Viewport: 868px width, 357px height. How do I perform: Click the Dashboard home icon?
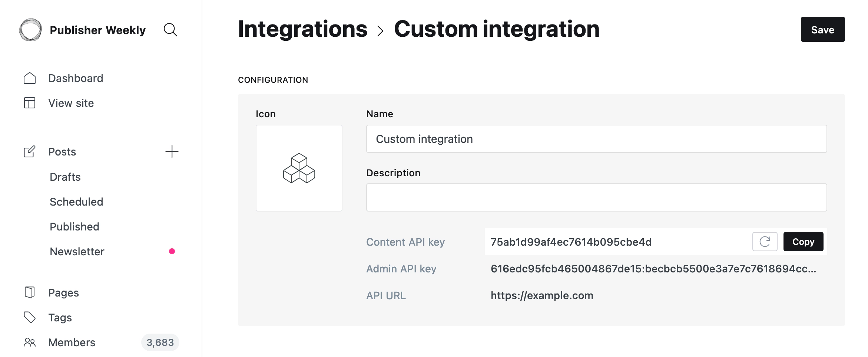(x=30, y=78)
